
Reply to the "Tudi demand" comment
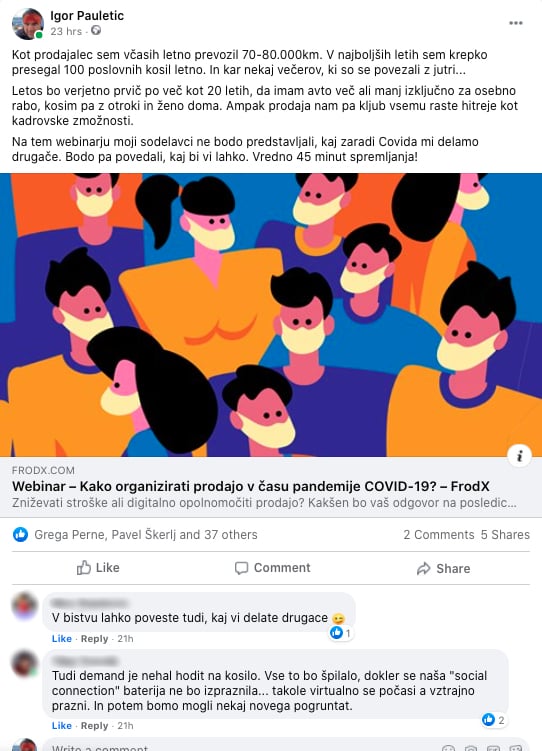point(94,726)
